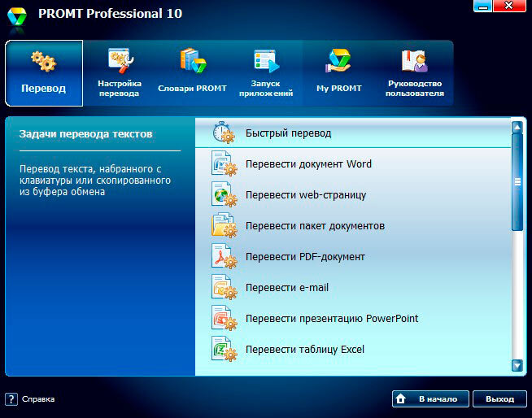Click the scrollbar down arrow
This screenshot has width=532, height=418.
pos(517,365)
